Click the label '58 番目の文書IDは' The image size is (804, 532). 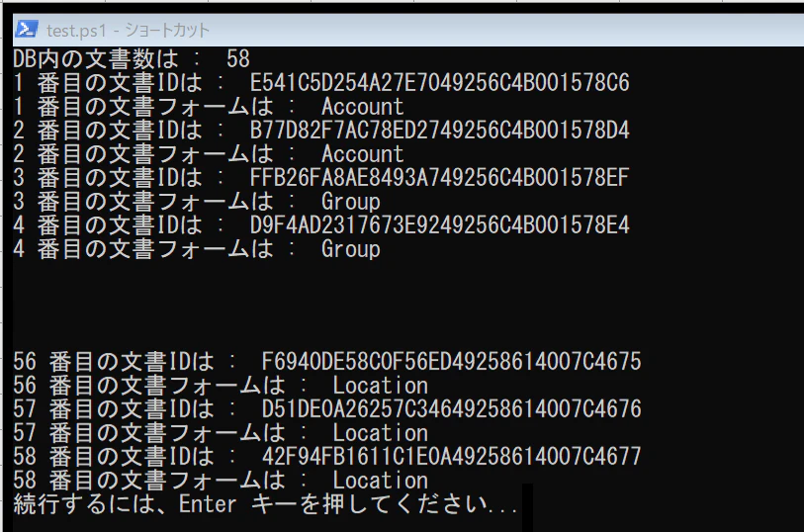[x=114, y=456]
